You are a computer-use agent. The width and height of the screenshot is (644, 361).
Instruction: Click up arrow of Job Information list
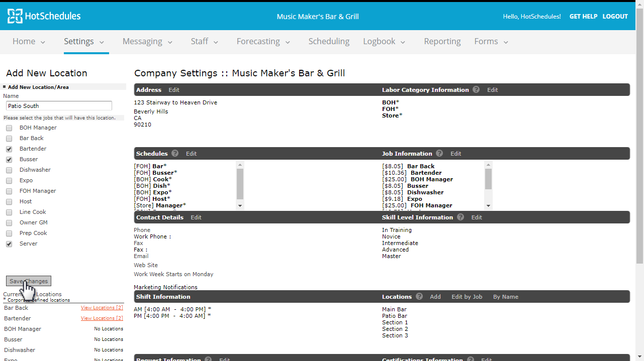489,165
